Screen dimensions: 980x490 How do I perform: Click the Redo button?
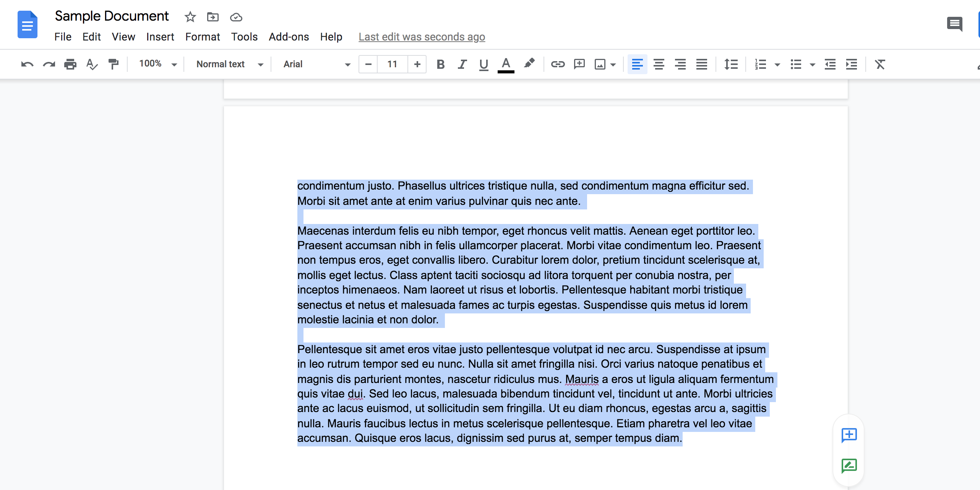coord(48,64)
